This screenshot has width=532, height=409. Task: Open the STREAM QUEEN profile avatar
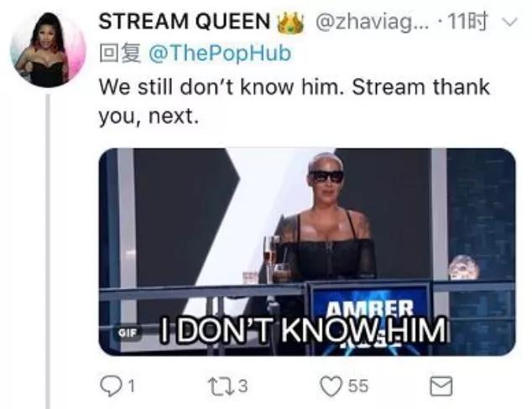(x=48, y=49)
